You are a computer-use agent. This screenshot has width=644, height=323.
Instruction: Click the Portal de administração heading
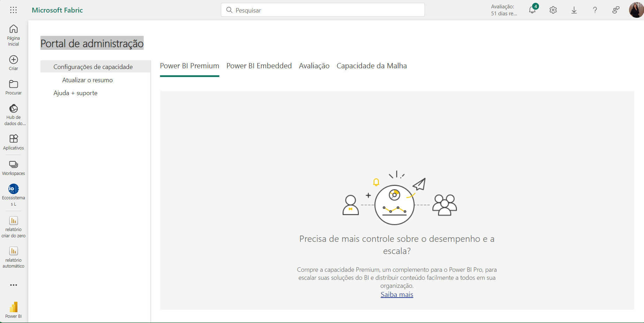pos(92,43)
